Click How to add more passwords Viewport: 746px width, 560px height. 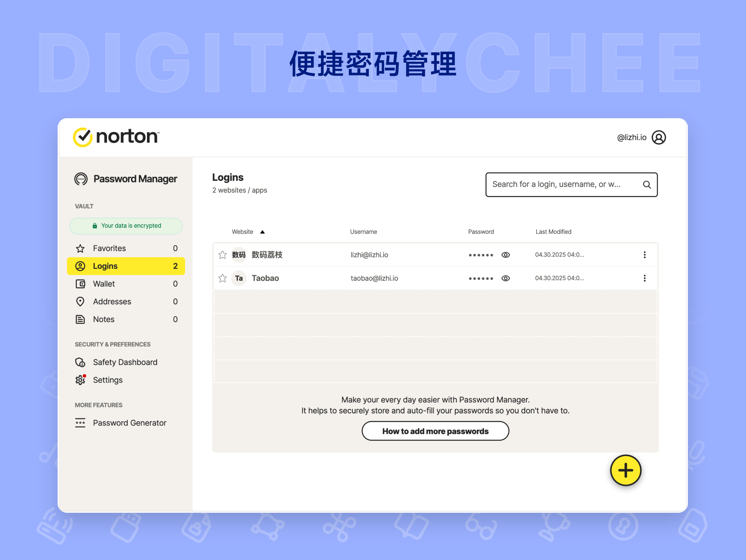coord(435,431)
